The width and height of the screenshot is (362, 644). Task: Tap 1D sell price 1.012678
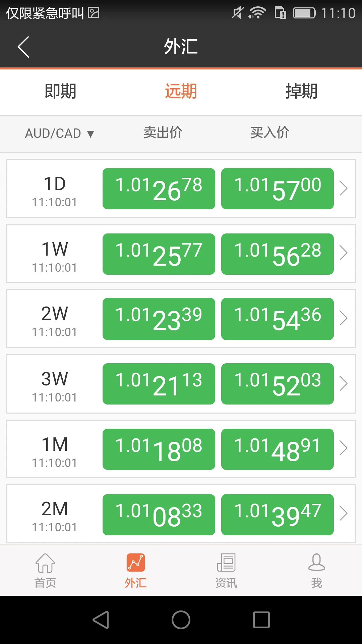[159, 189]
